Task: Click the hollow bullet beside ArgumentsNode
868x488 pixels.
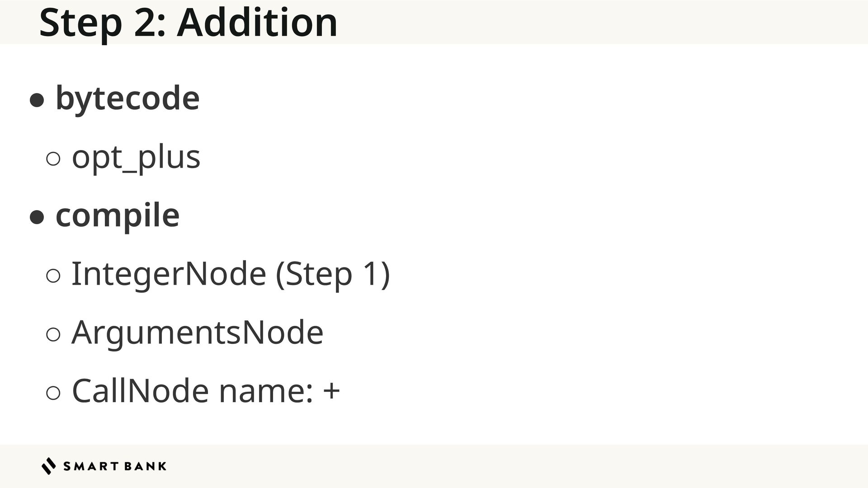Action: [x=53, y=334]
